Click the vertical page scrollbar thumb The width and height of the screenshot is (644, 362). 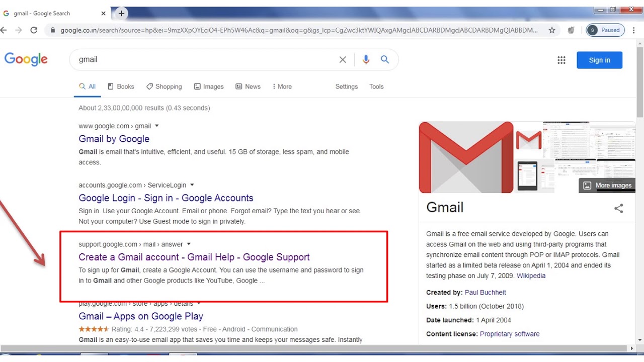[x=639, y=83]
